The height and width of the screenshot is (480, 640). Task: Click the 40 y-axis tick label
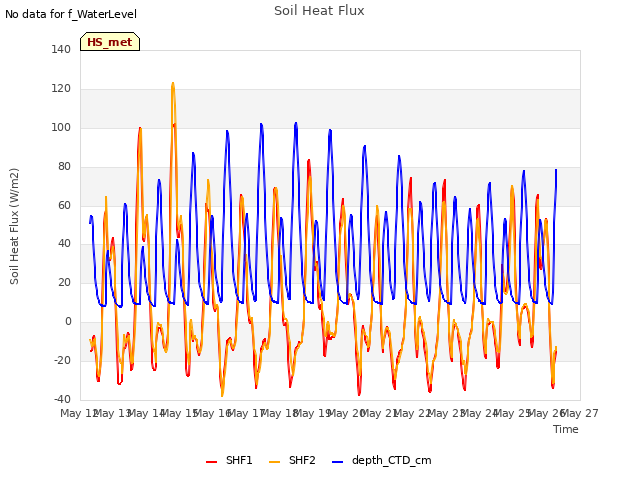[x=64, y=244]
